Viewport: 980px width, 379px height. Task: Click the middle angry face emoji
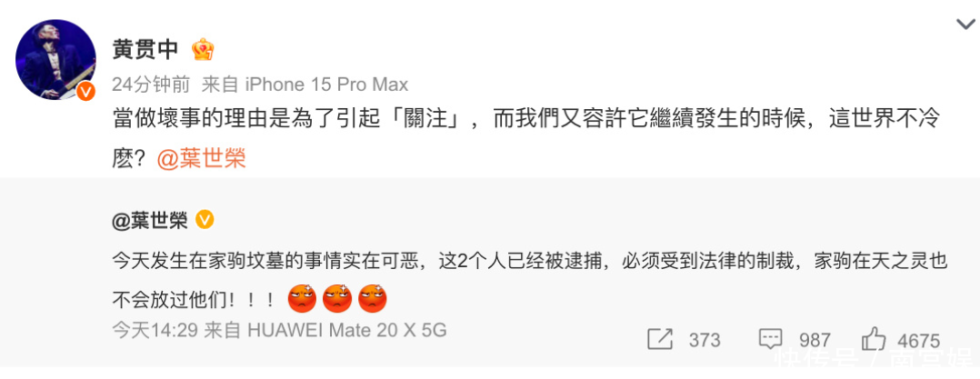click(x=337, y=298)
